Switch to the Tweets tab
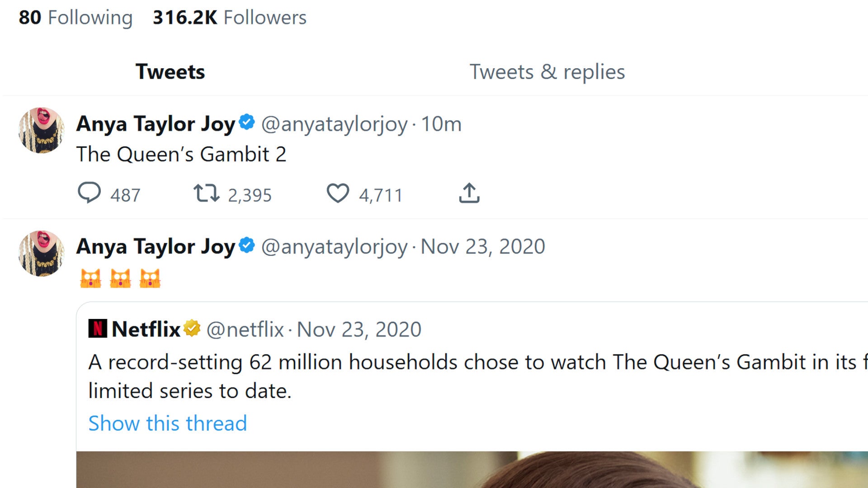868x488 pixels. click(x=170, y=71)
